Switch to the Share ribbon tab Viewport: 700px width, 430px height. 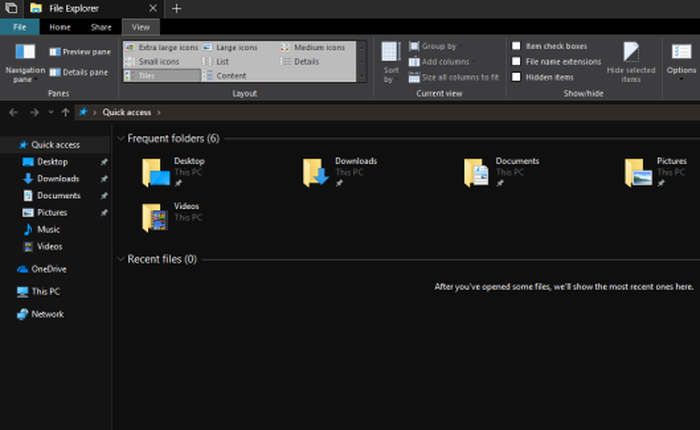(101, 27)
